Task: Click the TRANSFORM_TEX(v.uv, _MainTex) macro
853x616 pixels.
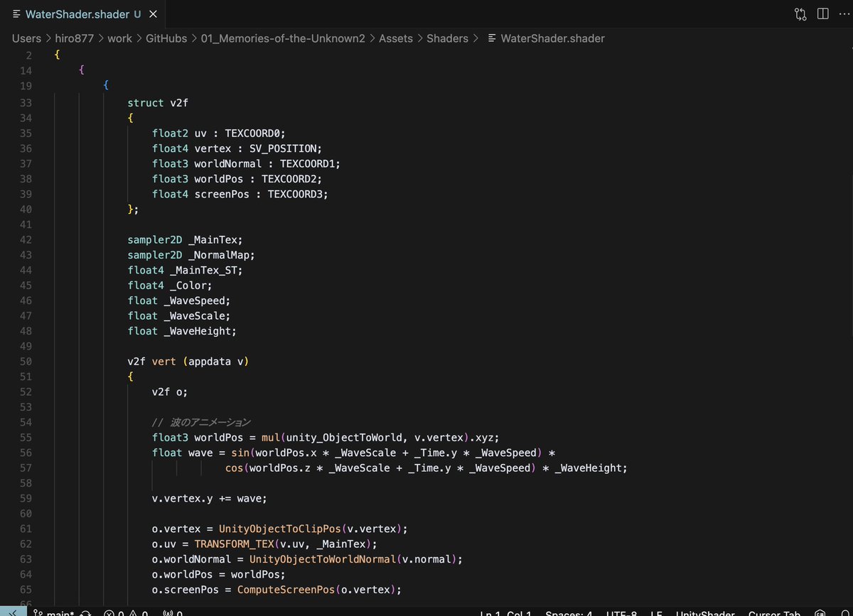Action: [x=283, y=544]
